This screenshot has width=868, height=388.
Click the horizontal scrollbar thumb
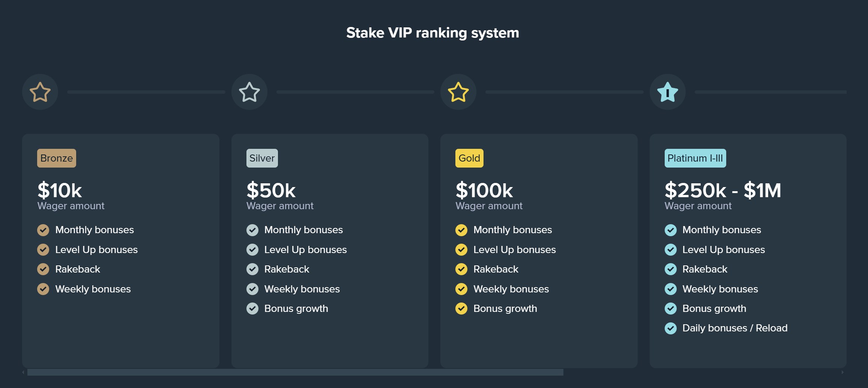click(x=295, y=372)
